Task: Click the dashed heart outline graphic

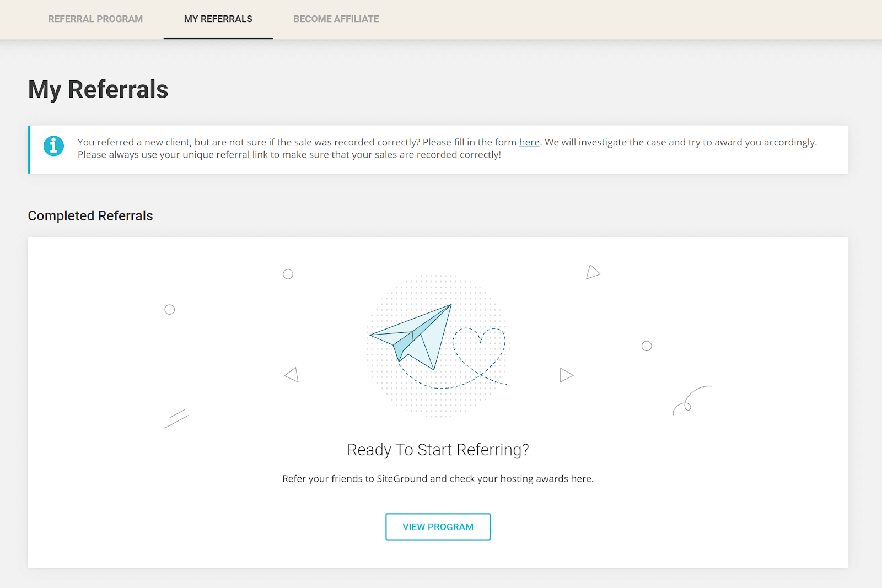Action: tap(479, 353)
